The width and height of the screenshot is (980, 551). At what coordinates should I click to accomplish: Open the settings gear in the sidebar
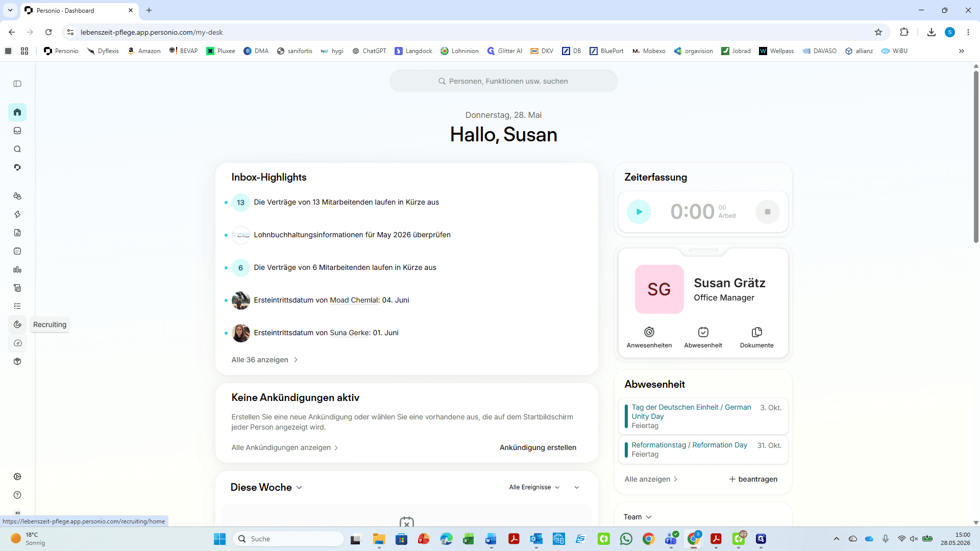click(x=17, y=477)
